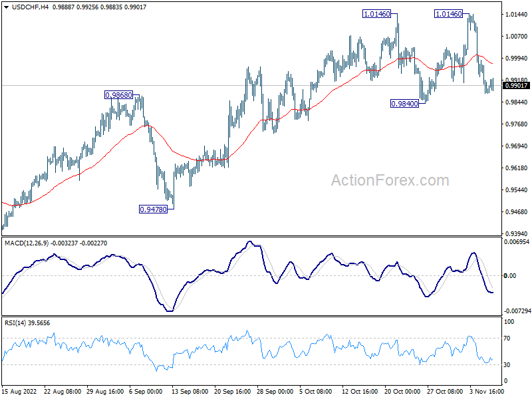
Task: Click the 5 Oct 08:00 time axis label
Action: 315,391
